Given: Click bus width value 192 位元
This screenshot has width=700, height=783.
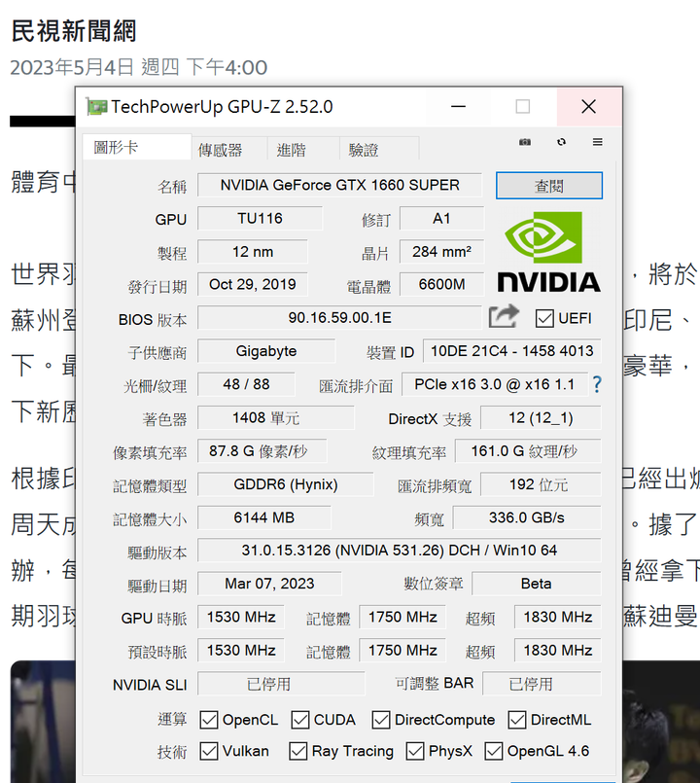Looking at the screenshot, I should [541, 484].
